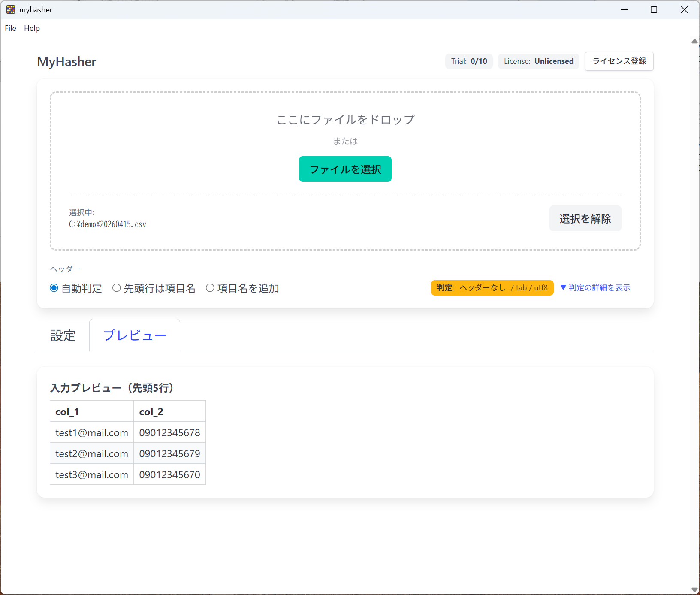The image size is (700, 595).
Task: Click the test3@mail.com cell
Action: coord(92,474)
